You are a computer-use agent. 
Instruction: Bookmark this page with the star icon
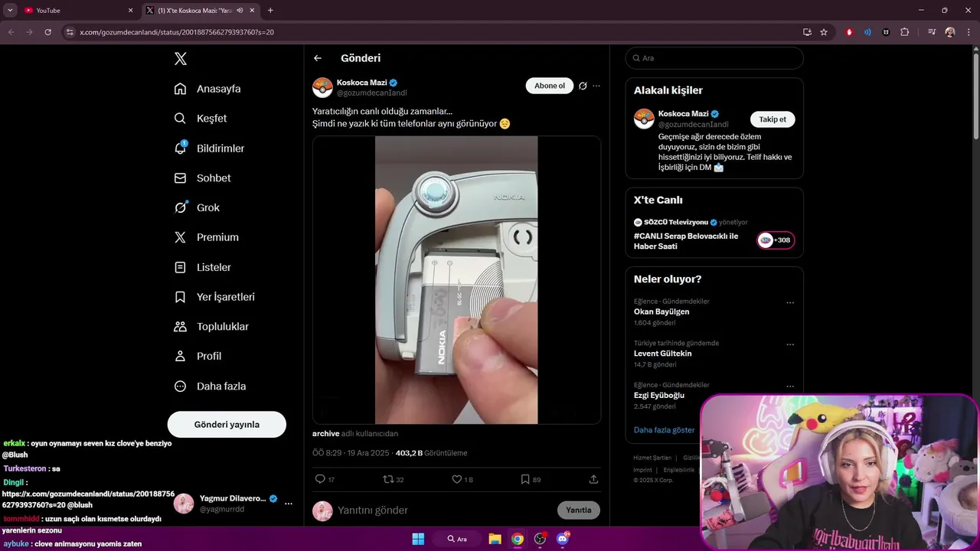tap(824, 32)
